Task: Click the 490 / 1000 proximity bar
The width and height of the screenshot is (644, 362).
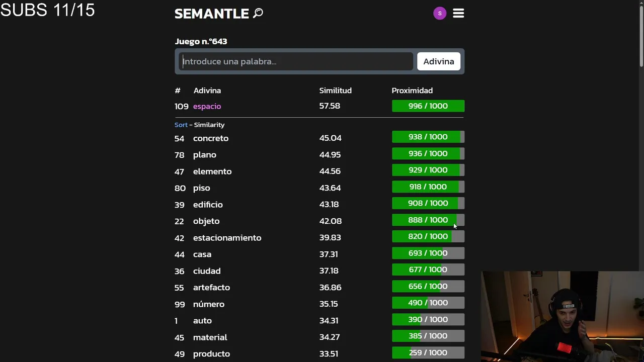Action: click(x=428, y=303)
